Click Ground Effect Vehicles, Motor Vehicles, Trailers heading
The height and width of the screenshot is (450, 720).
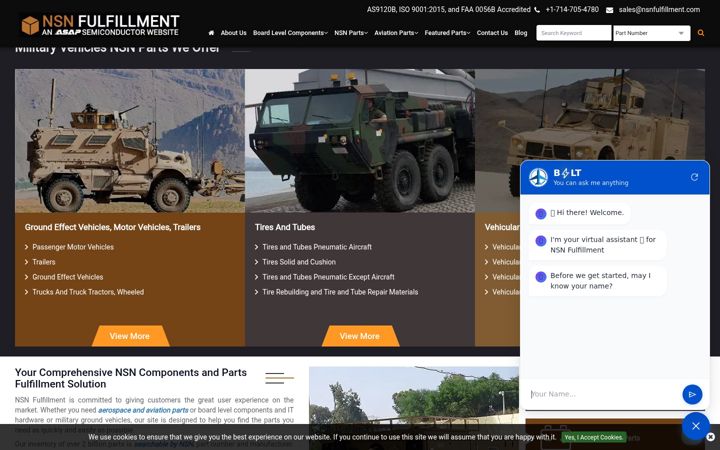112,227
